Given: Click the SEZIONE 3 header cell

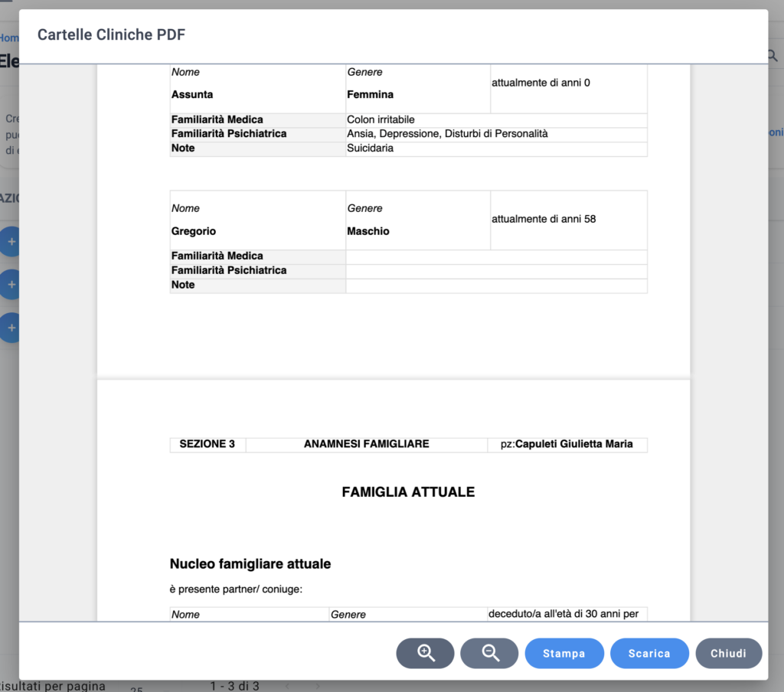Looking at the screenshot, I should click(x=207, y=444).
